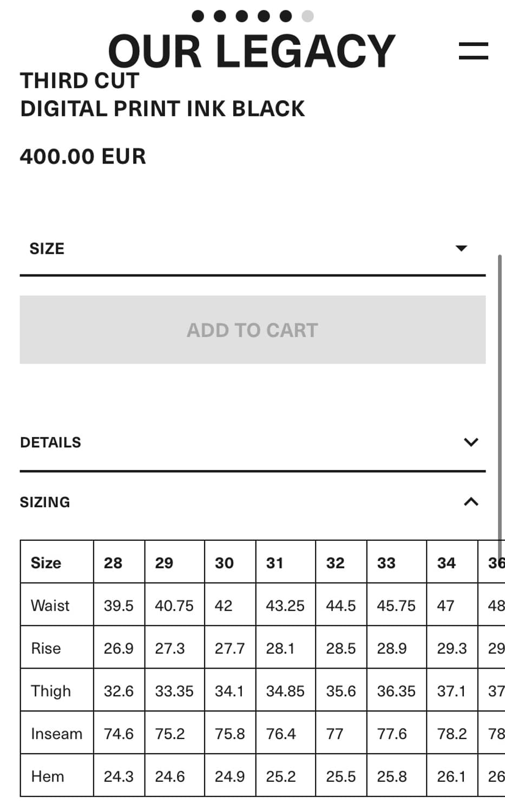The width and height of the screenshot is (505, 812).
Task: Go to the fourth image carousel dot
Action: [x=264, y=16]
